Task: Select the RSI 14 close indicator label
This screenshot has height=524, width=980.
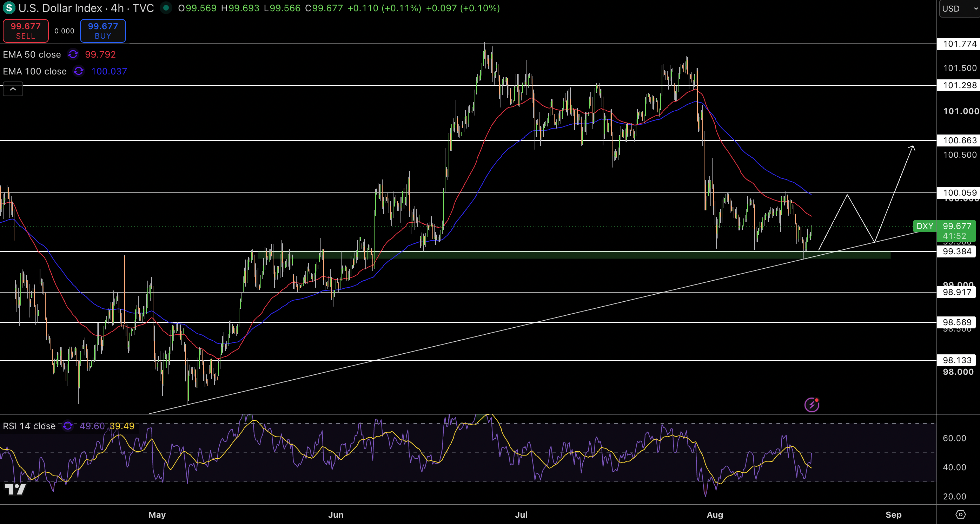Action: (29, 426)
